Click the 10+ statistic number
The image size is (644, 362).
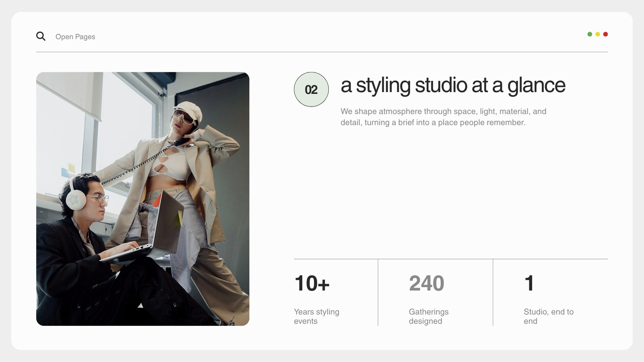tap(312, 283)
